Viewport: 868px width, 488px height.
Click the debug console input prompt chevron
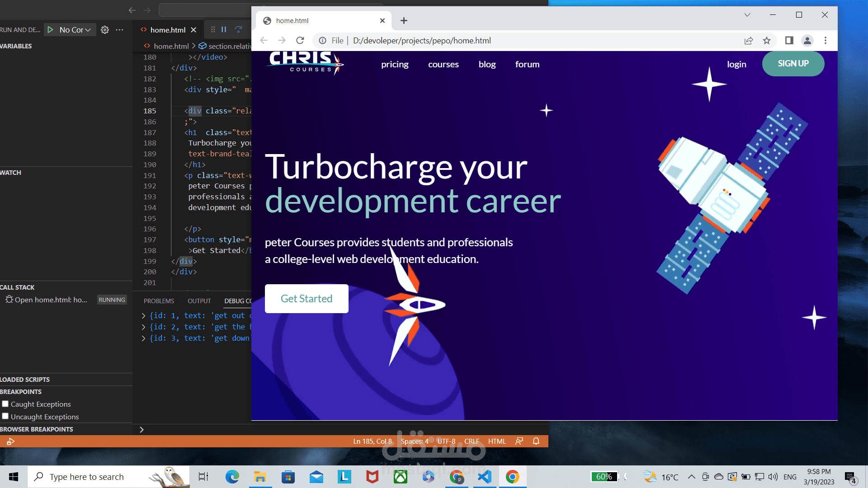click(142, 430)
